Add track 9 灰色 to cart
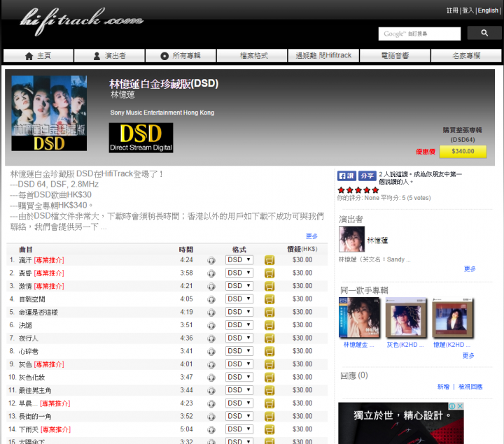 pyautogui.click(x=269, y=364)
